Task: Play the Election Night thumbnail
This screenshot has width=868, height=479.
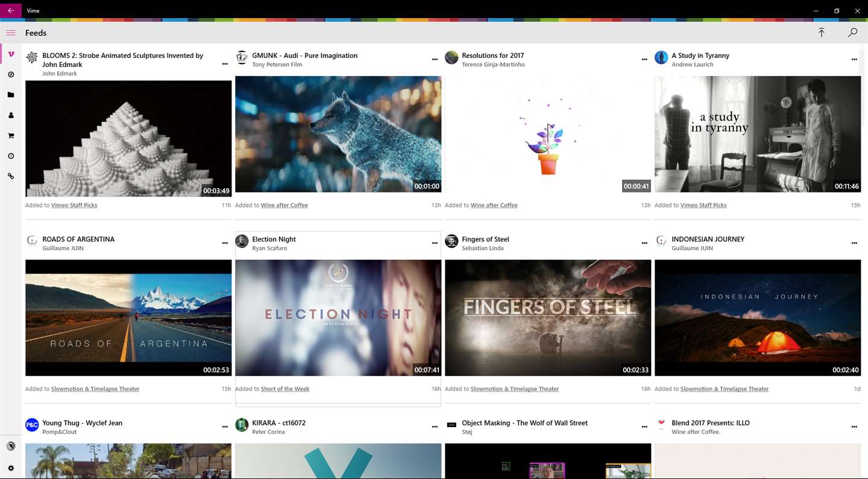Action: (x=338, y=318)
